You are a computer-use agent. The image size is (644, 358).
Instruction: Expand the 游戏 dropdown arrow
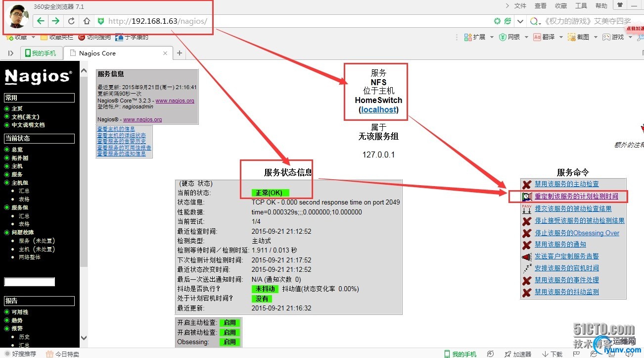pyautogui.click(x=630, y=37)
